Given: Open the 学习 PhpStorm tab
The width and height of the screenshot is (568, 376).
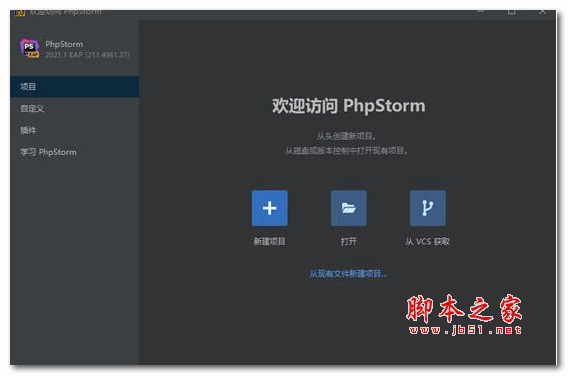Looking at the screenshot, I should (75, 152).
